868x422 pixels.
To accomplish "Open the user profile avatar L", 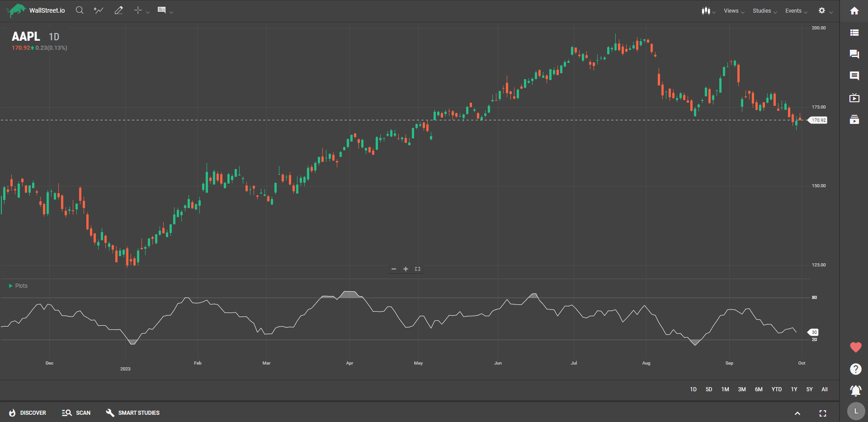I will 856,412.
